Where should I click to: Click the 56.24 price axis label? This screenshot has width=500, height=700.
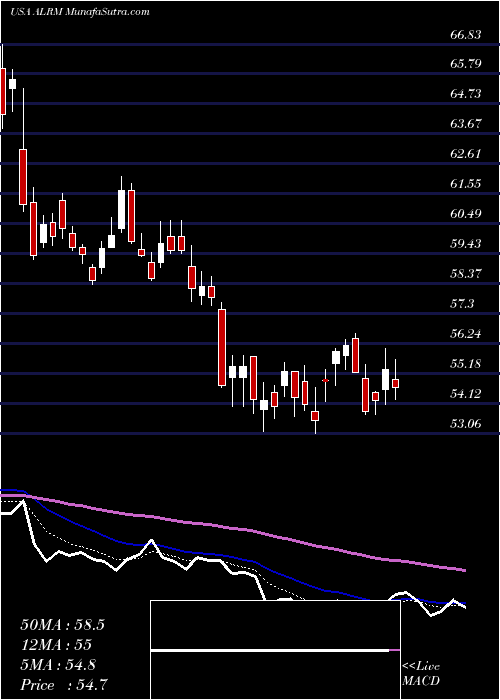(x=466, y=333)
